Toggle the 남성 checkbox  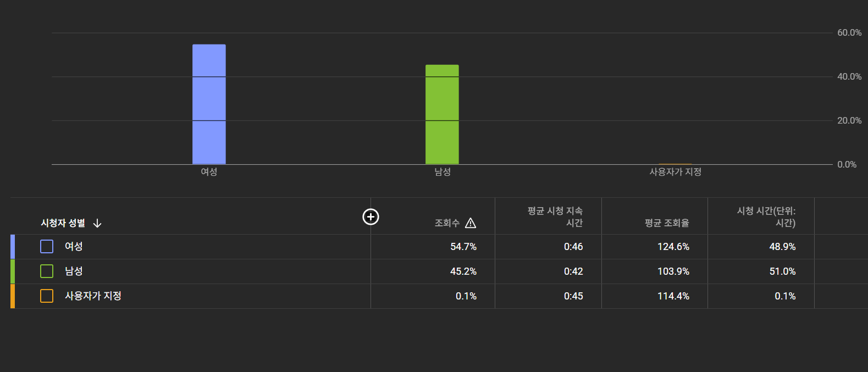pos(47,271)
